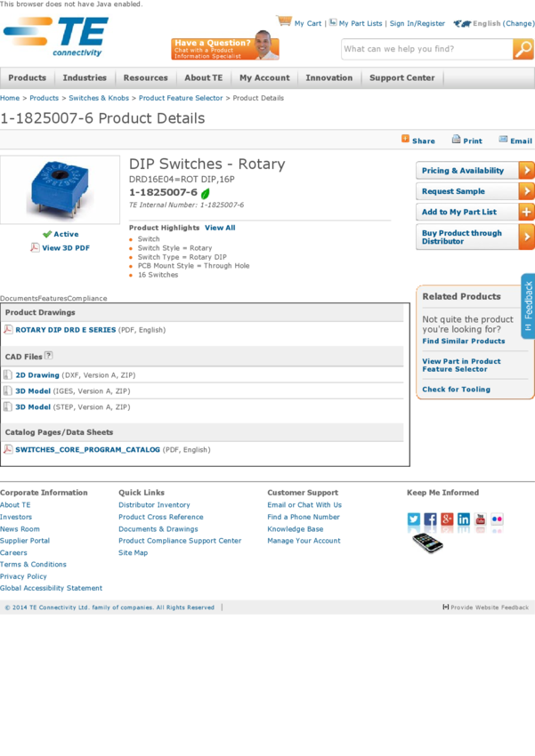535x756 pixels.
Task: Click the Knowledge Base link
Action: [x=296, y=529]
